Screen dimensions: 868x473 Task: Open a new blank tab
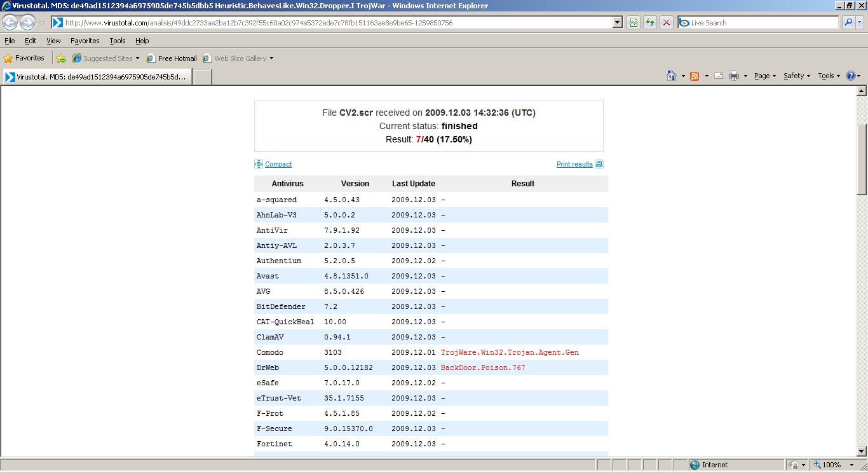(202, 77)
